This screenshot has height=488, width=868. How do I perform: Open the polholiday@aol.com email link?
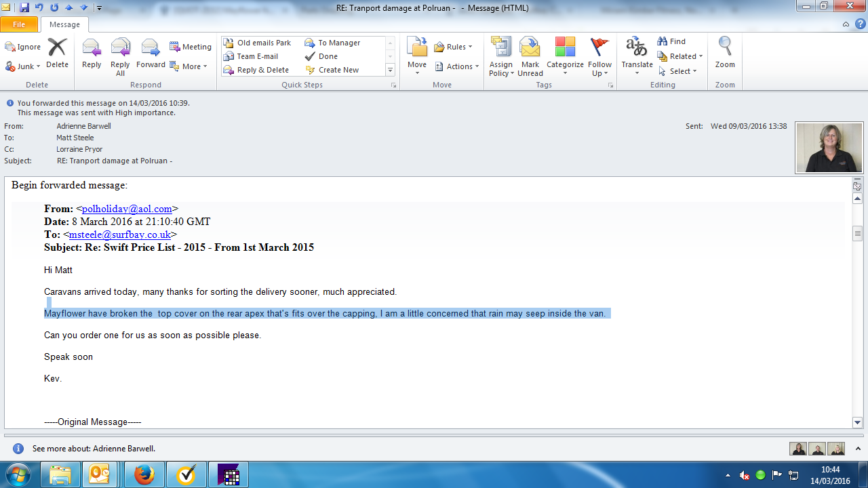click(x=127, y=209)
